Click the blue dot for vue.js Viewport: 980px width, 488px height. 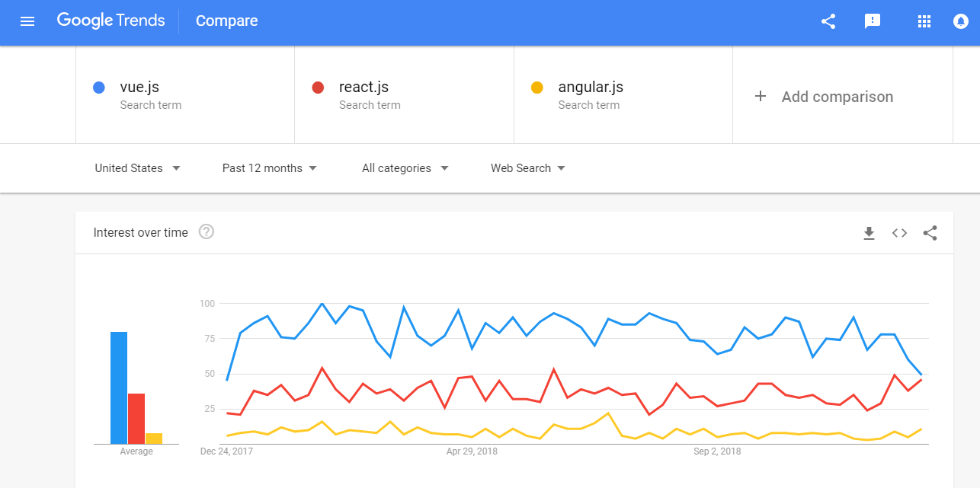(98, 87)
